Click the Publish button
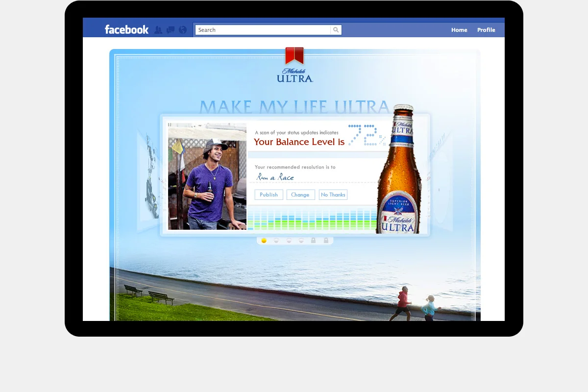This screenshot has width=588, height=392. click(x=269, y=195)
